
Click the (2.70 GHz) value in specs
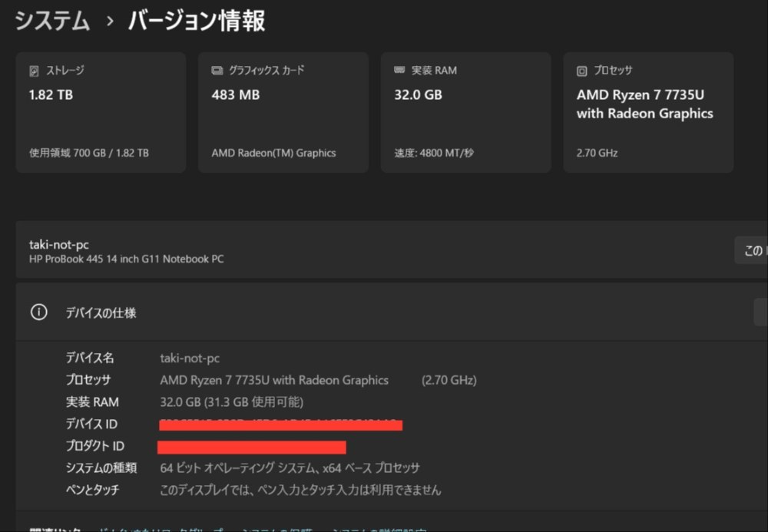[x=449, y=380]
